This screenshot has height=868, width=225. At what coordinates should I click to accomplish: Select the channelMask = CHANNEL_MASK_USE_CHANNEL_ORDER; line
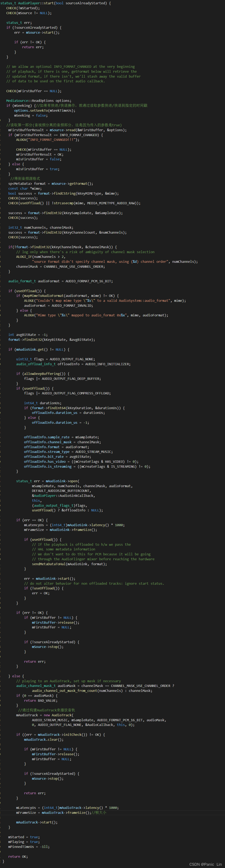(60, 266)
